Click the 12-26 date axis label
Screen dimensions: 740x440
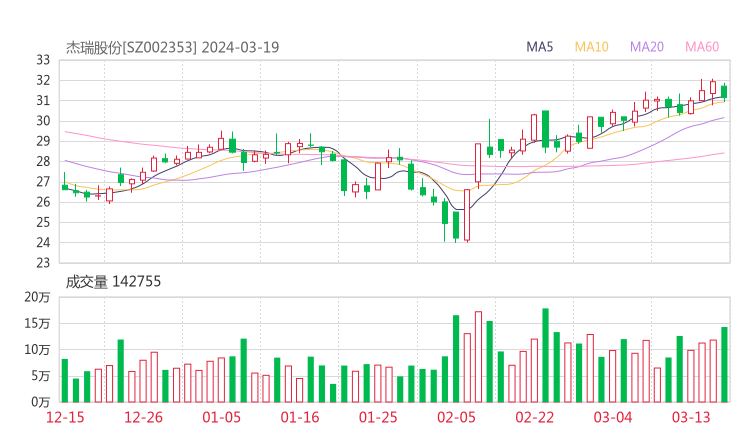point(143,417)
